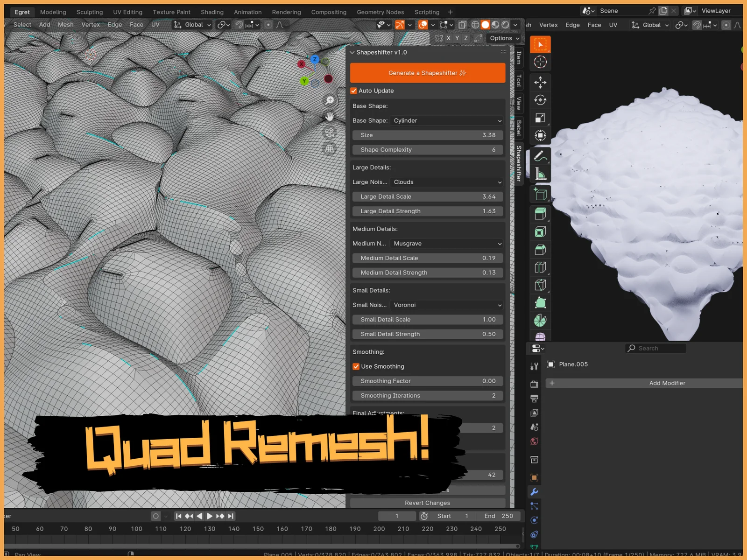Open the Mesh menu in header

tap(65, 25)
